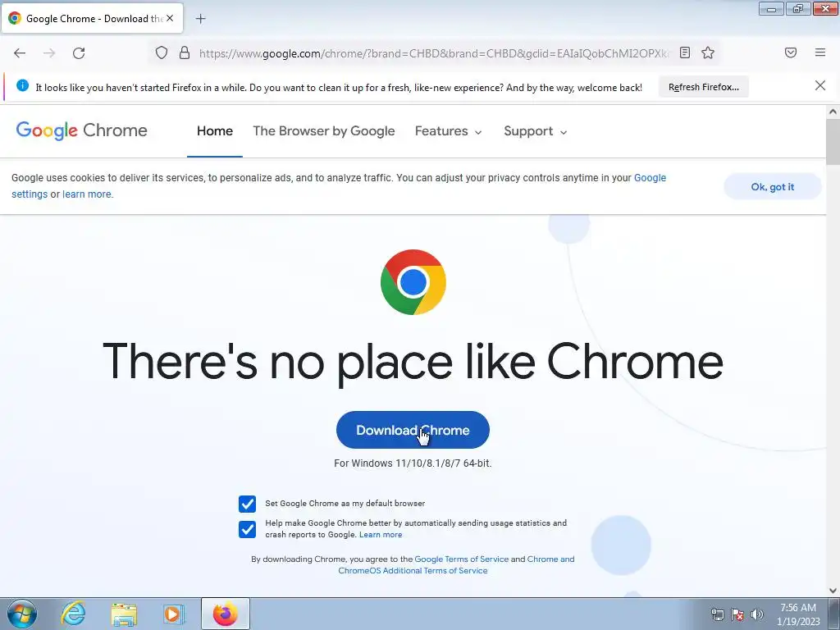Viewport: 840px width, 630px height.
Task: Reload the page with the refresh icon
Action: pos(79,53)
